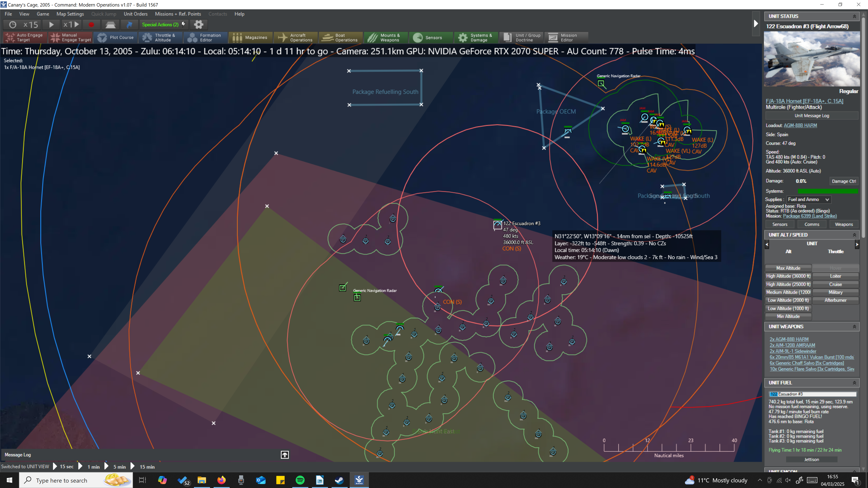
Task: Click the blue arrow toolbar icon
Action: [129, 25]
